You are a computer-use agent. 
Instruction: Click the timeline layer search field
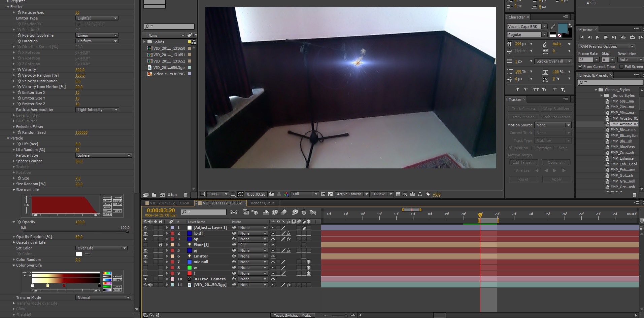(x=203, y=212)
